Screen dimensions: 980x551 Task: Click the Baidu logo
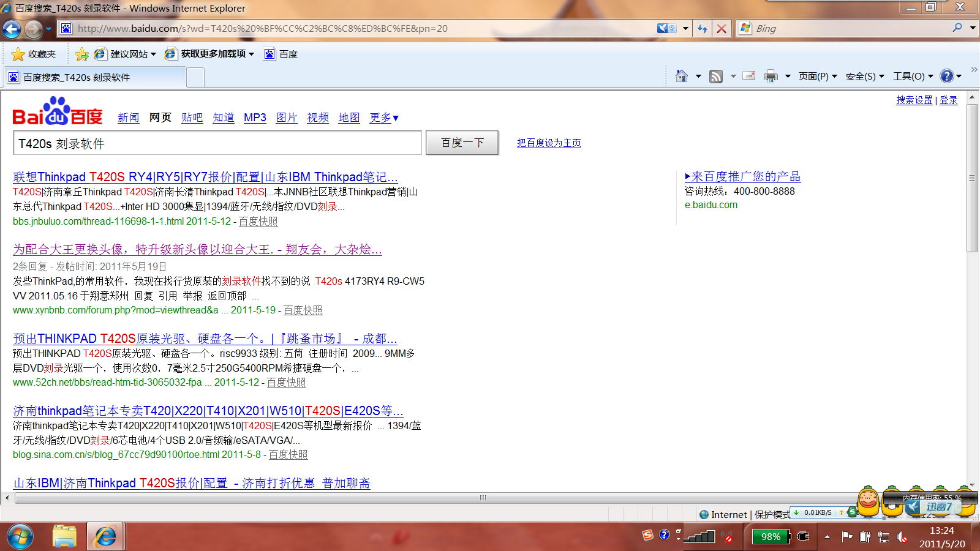coord(58,111)
